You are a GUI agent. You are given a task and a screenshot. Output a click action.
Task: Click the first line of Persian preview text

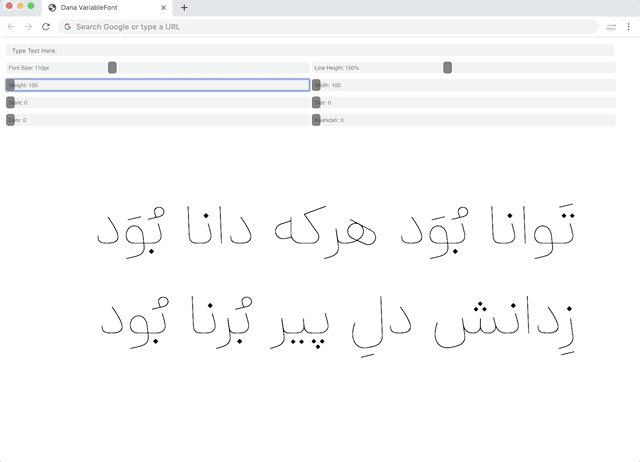click(x=337, y=228)
